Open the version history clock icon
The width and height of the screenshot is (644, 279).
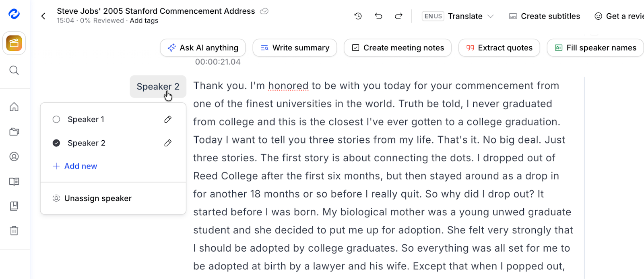(x=358, y=16)
